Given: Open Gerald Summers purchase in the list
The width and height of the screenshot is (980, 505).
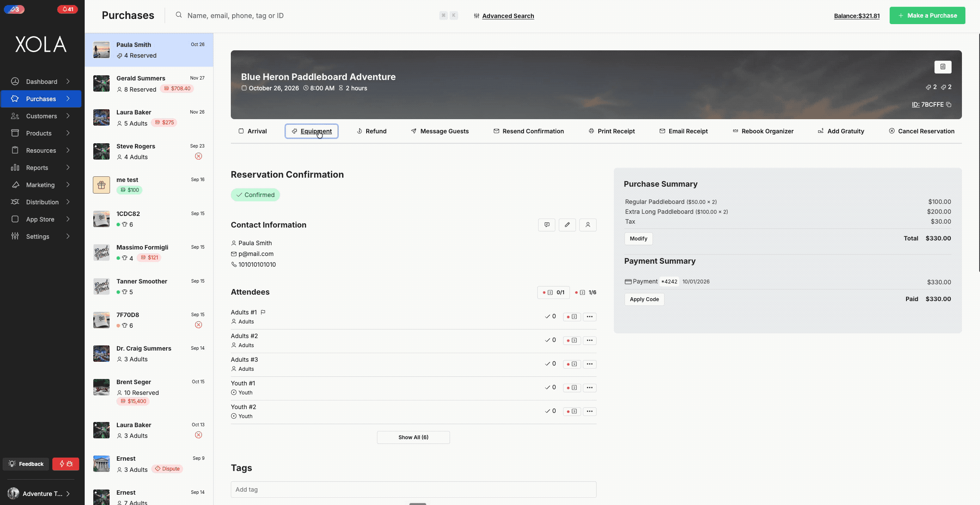Looking at the screenshot, I should pyautogui.click(x=149, y=83).
